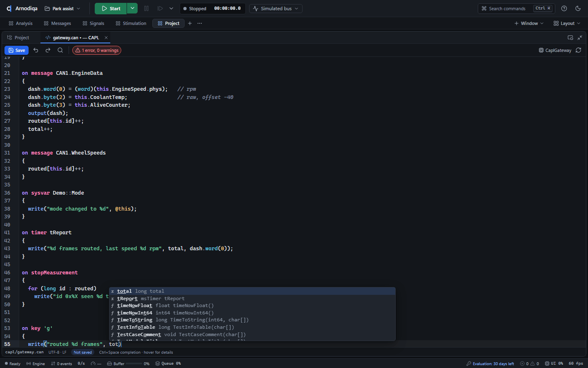Open the workspace tabs overflow menu
The height and width of the screenshot is (368, 588).
click(200, 23)
